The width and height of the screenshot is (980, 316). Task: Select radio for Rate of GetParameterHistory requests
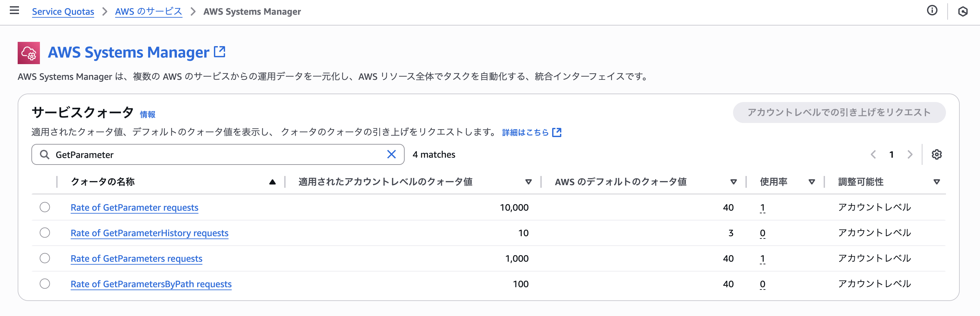[x=45, y=233]
